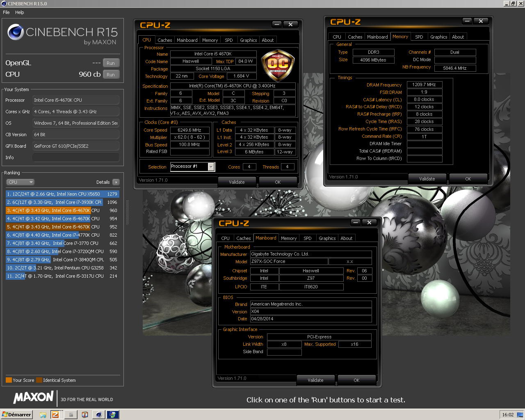
Task: Click the system tray monitor icon
Action: pyautogui.click(x=520, y=415)
